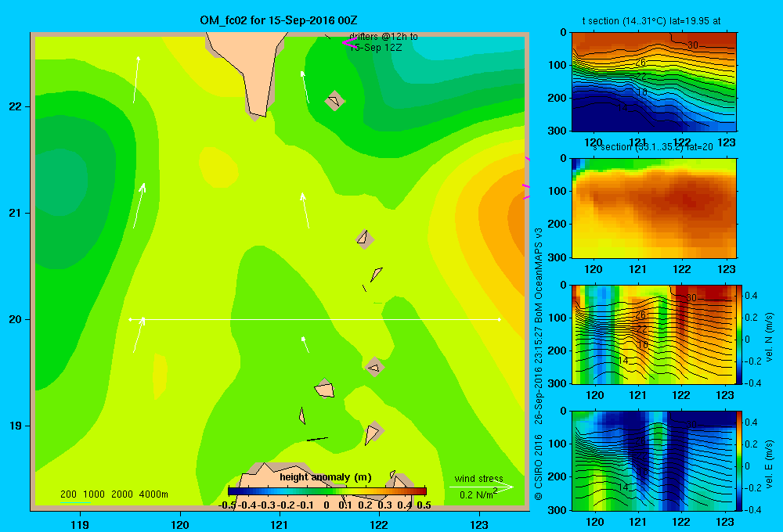Click the '200 1000 2000 4000m' depth legend

pyautogui.click(x=114, y=494)
